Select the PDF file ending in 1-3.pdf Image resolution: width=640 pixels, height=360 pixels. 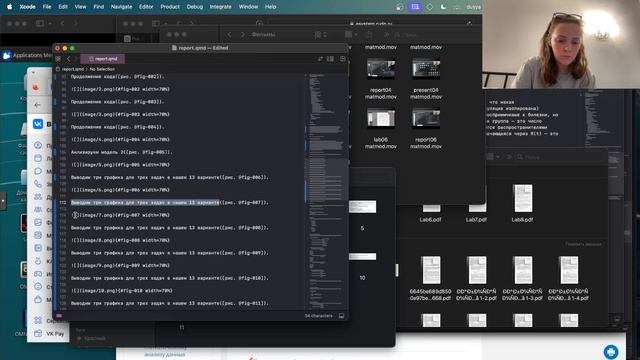[x=522, y=279]
